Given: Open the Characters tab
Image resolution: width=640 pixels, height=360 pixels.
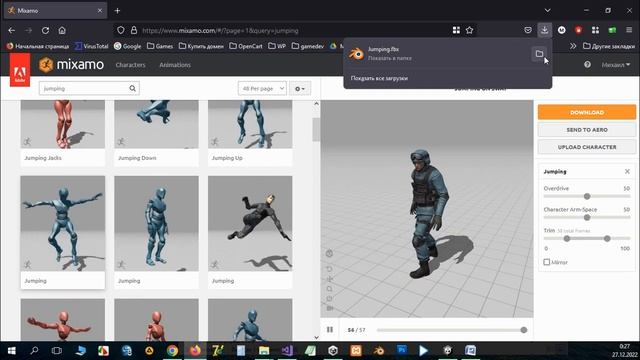Looking at the screenshot, I should [x=130, y=65].
